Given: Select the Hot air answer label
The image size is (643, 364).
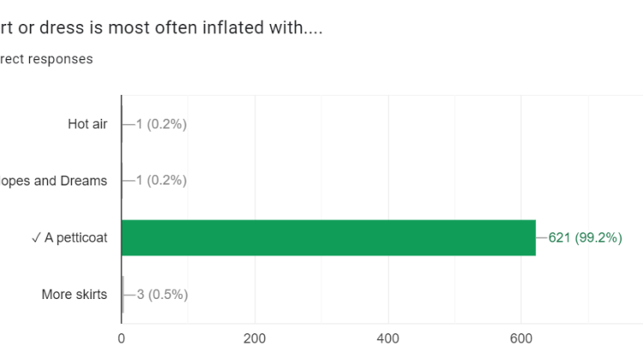Looking at the screenshot, I should (x=87, y=124).
